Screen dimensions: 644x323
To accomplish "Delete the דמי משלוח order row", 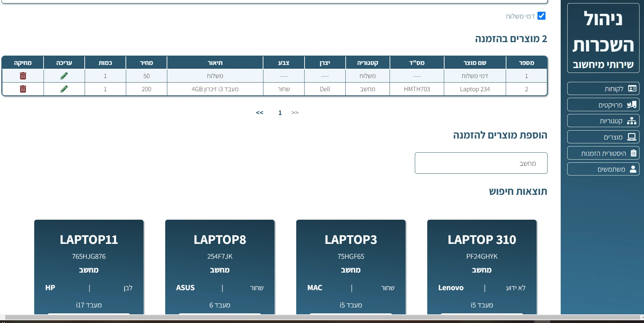I will pos(23,76).
